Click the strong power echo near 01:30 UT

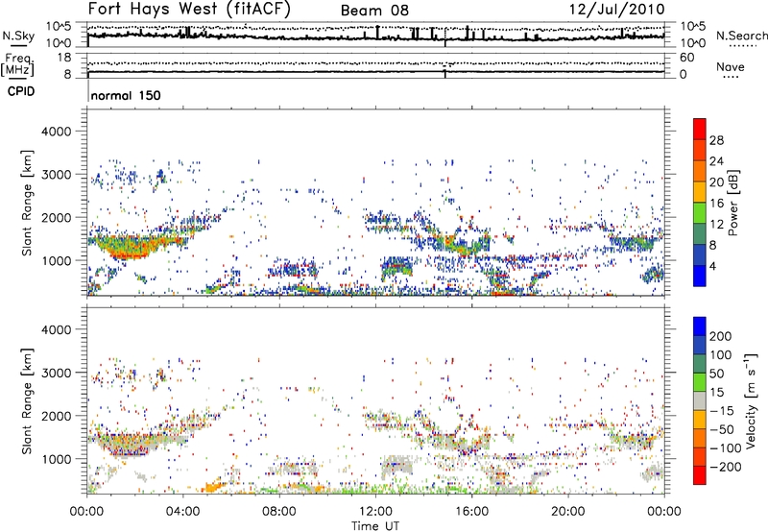pyautogui.click(x=130, y=248)
